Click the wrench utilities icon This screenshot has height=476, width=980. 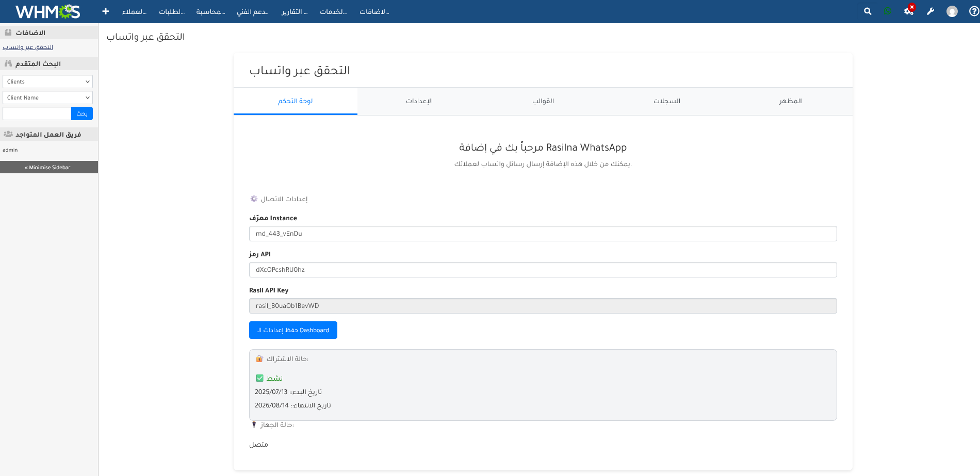point(930,11)
